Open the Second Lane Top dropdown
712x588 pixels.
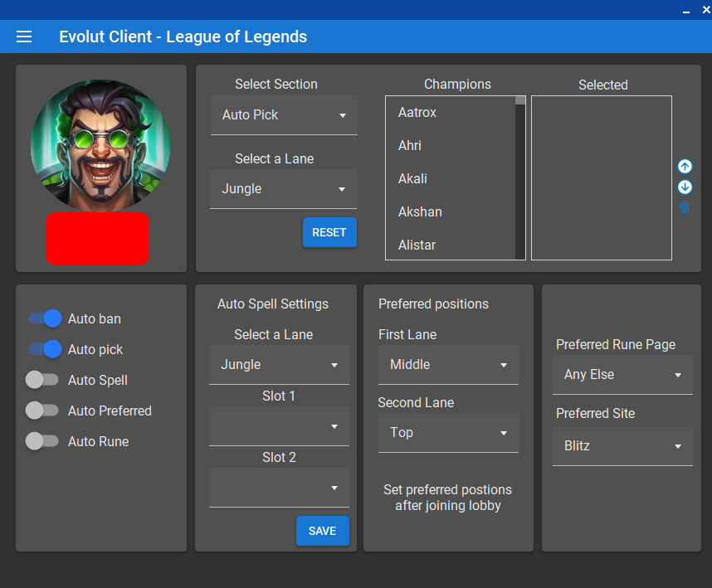tap(448, 433)
